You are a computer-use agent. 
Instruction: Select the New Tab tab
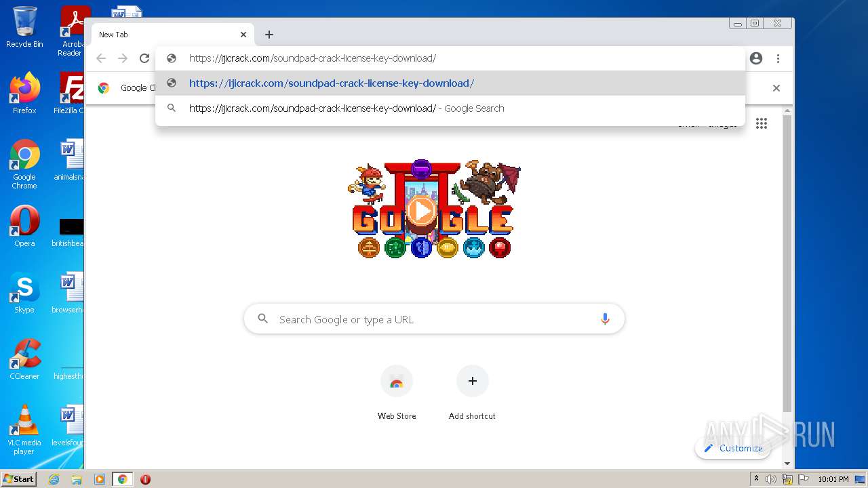[172, 35]
